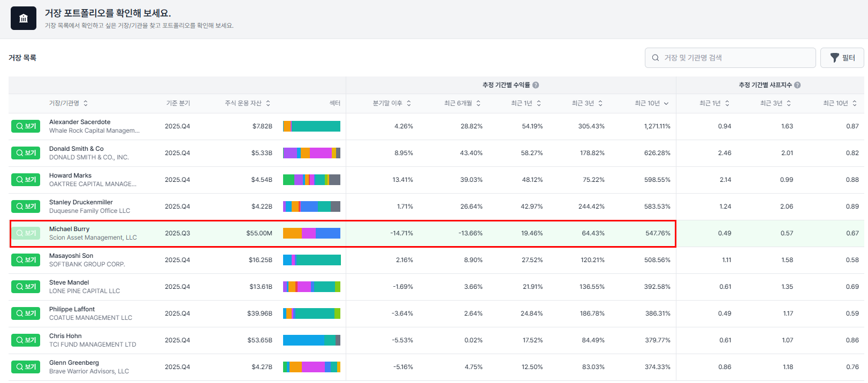View Alexander Sacerdote portfolio with 보기
Screen dimensions: 868x383
point(26,126)
